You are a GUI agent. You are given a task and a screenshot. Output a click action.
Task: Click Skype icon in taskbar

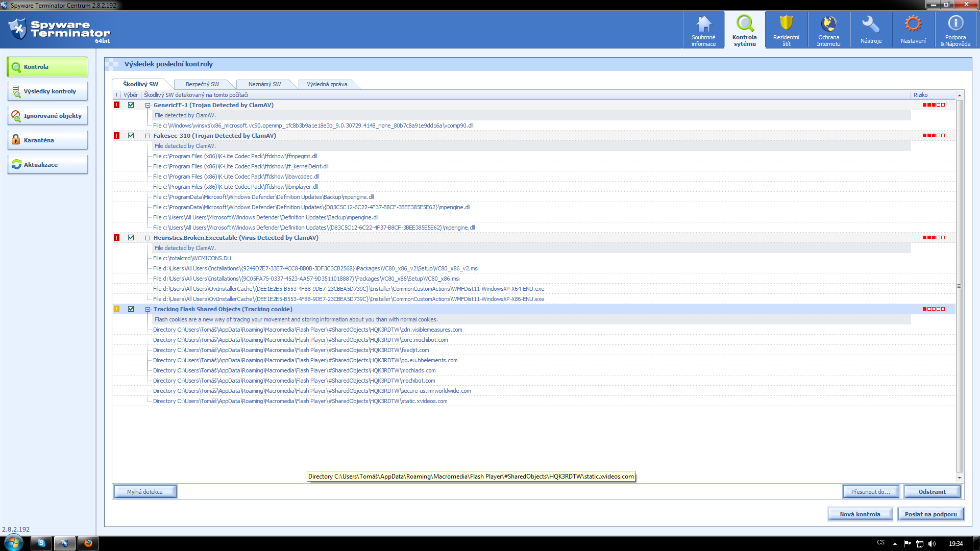tap(41, 543)
